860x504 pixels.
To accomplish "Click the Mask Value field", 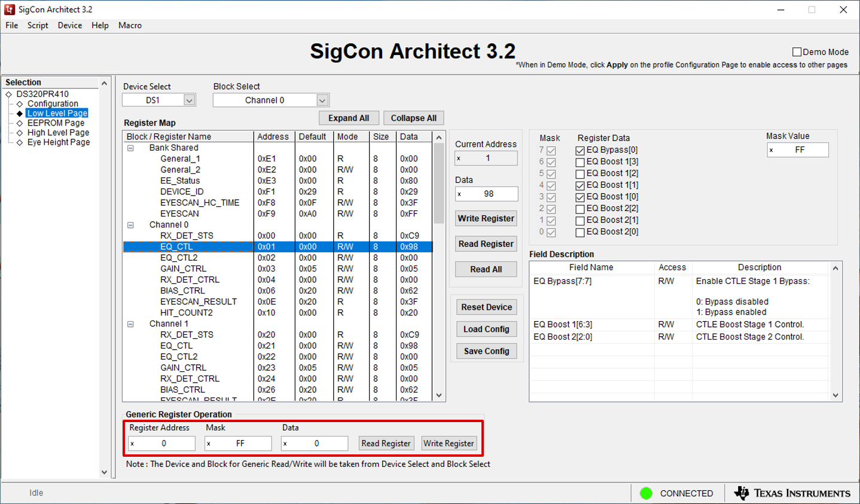I will pos(798,150).
